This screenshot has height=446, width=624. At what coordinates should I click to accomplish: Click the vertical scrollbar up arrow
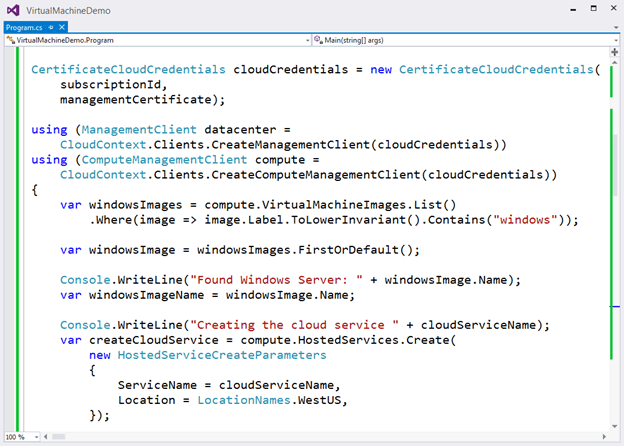[x=614, y=63]
